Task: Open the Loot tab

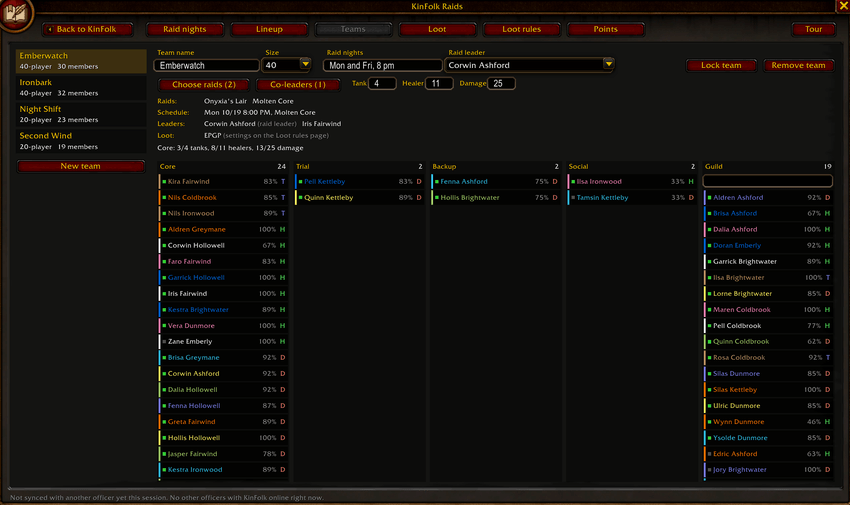Action: pyautogui.click(x=437, y=29)
